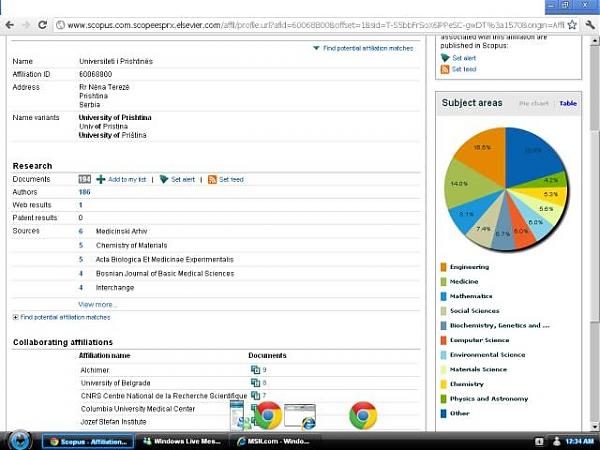The image size is (600, 450).
Task: Click Add to my list link
Action: pyautogui.click(x=127, y=179)
